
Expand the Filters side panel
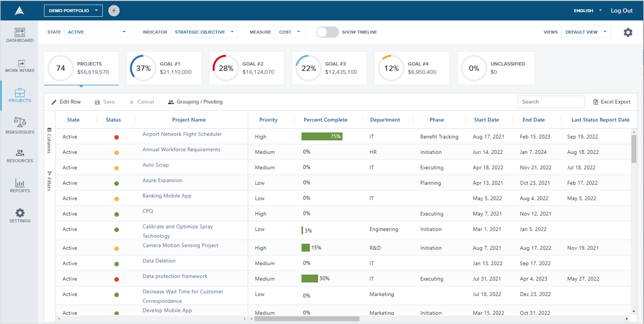click(49, 179)
